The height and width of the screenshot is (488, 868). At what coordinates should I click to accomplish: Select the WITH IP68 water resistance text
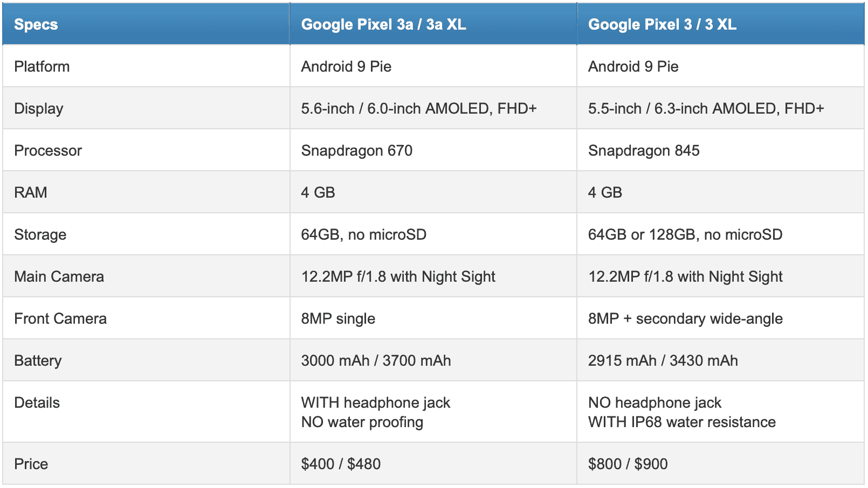[x=682, y=422]
